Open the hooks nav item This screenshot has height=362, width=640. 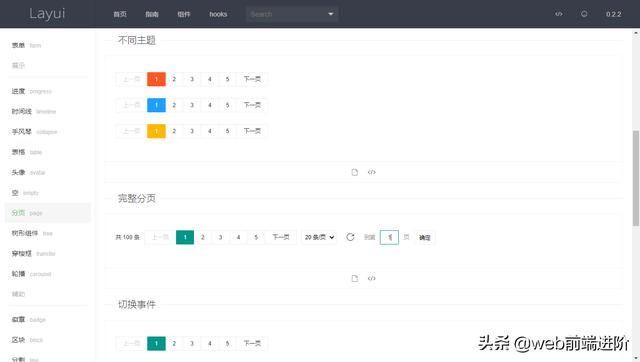pos(218,14)
